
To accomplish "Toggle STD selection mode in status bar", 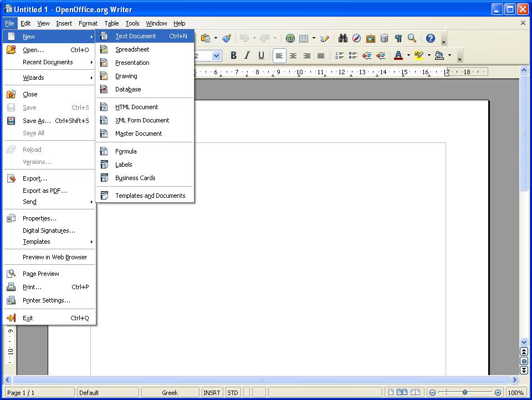I will pos(233,393).
